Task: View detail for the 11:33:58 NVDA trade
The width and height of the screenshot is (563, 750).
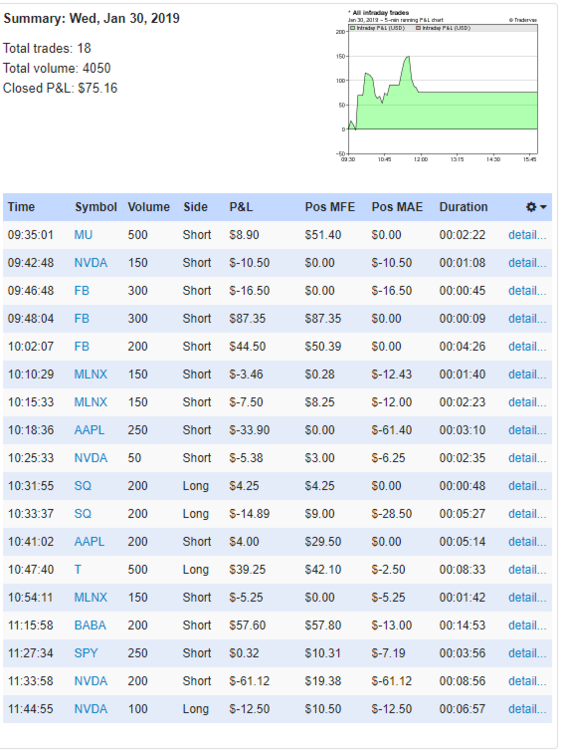Action: point(527,681)
